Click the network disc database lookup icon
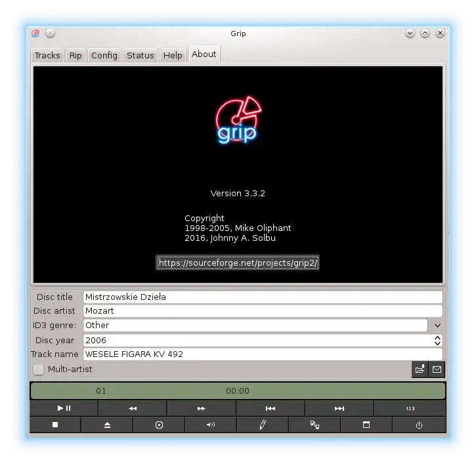 [314, 425]
